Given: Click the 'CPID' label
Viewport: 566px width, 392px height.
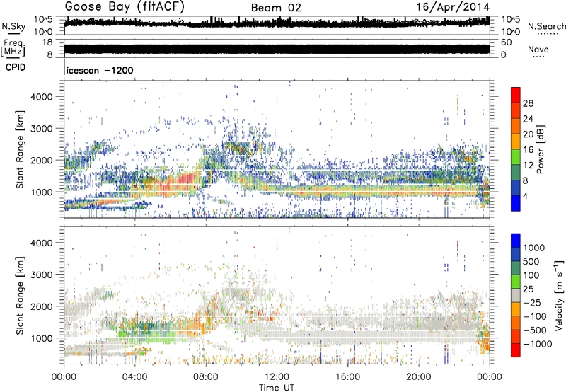Looking at the screenshot, I should coord(16,67).
